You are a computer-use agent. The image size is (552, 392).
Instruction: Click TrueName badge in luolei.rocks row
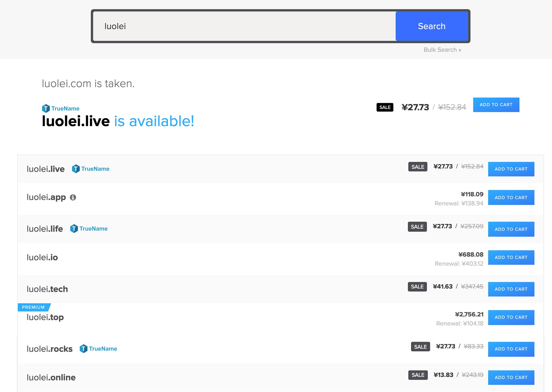pos(98,349)
